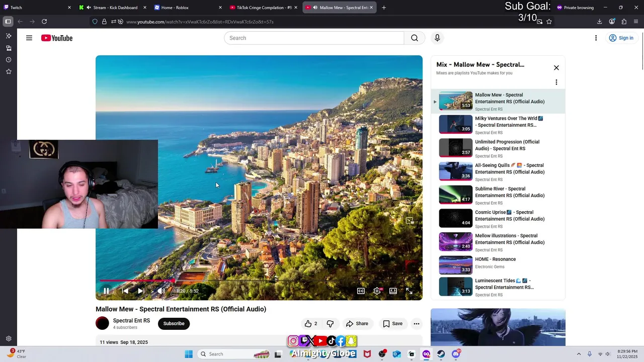Viewport: 644px width, 362px height.
Task: Play HOME - Resonance track
Action: point(498,265)
